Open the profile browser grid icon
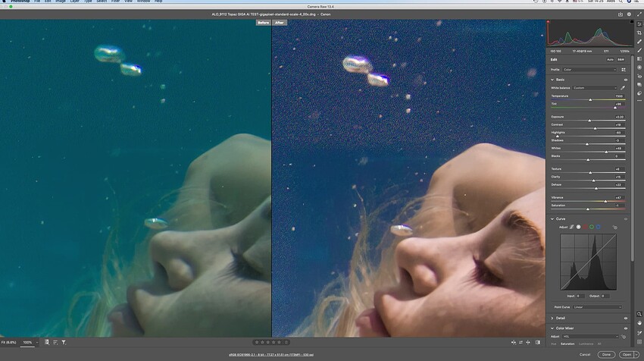 click(623, 70)
